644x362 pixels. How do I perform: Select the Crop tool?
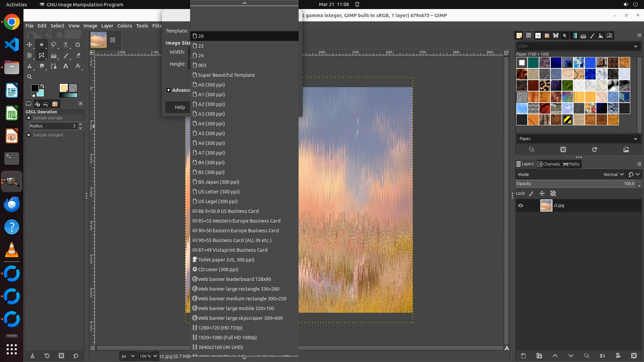pyautogui.click(x=78, y=45)
